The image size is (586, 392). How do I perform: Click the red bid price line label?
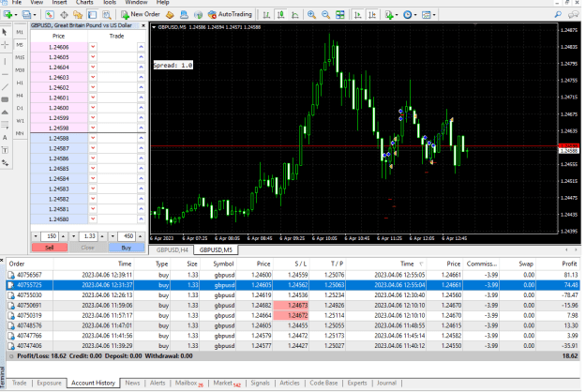[x=568, y=145]
